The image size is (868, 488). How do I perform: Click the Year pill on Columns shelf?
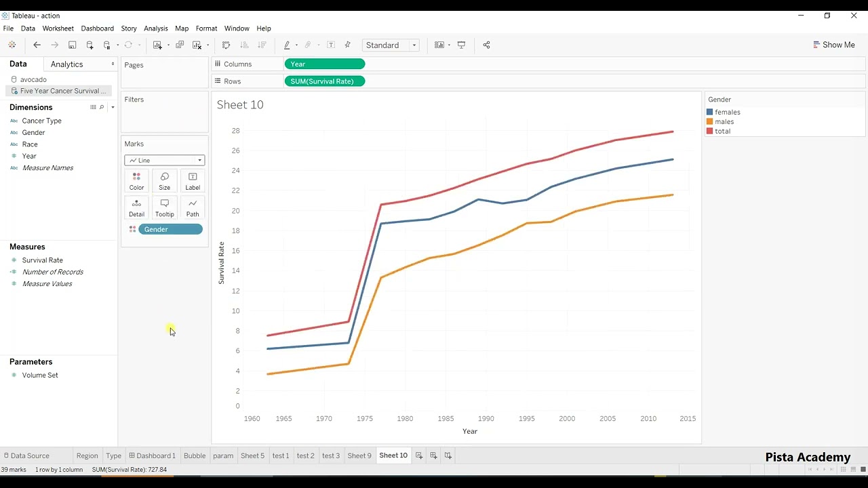[325, 64]
